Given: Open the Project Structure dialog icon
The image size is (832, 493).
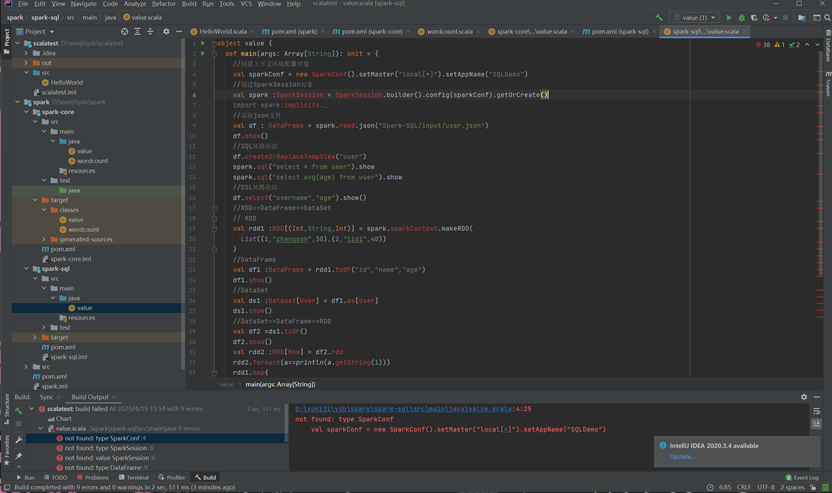Looking at the screenshot, I should 802,18.
